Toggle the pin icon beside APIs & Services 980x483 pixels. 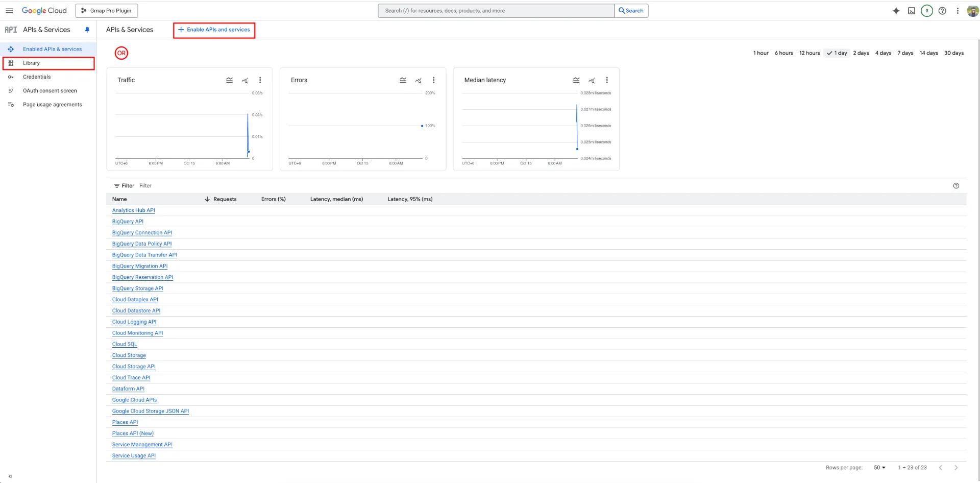click(87, 30)
